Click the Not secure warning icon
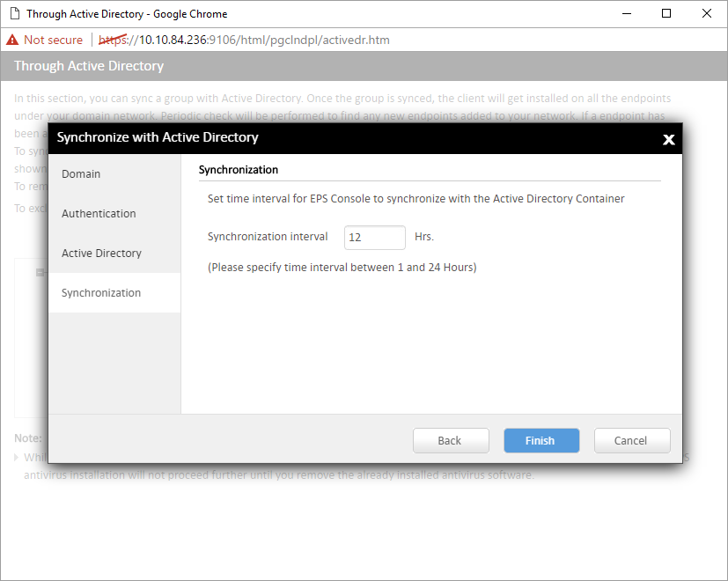The height and width of the screenshot is (581, 728). [12, 40]
